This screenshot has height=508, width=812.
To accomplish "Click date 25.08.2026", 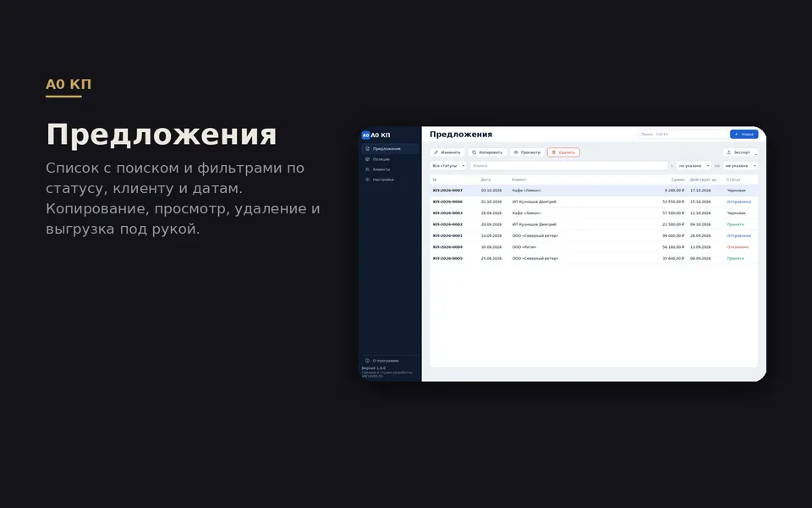I will point(491,258).
